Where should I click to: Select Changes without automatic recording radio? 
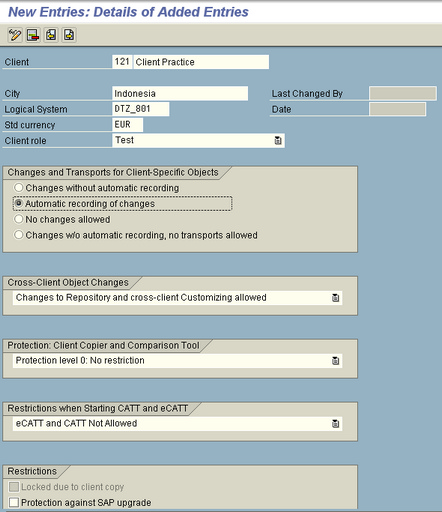pos(19,188)
